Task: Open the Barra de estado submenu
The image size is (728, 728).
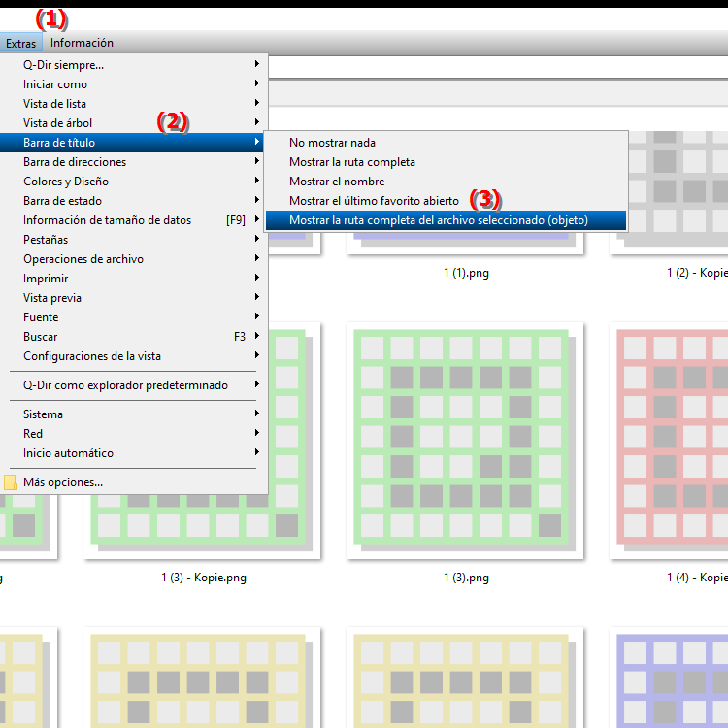Action: (134, 201)
